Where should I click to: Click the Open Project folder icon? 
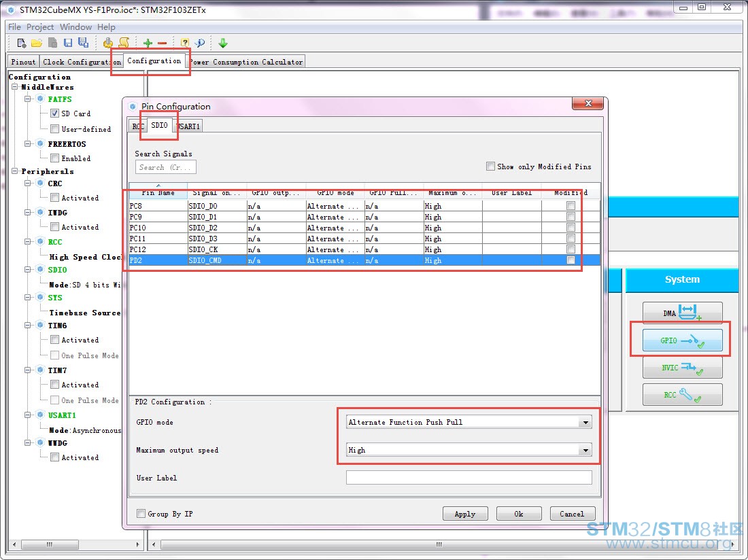click(37, 43)
